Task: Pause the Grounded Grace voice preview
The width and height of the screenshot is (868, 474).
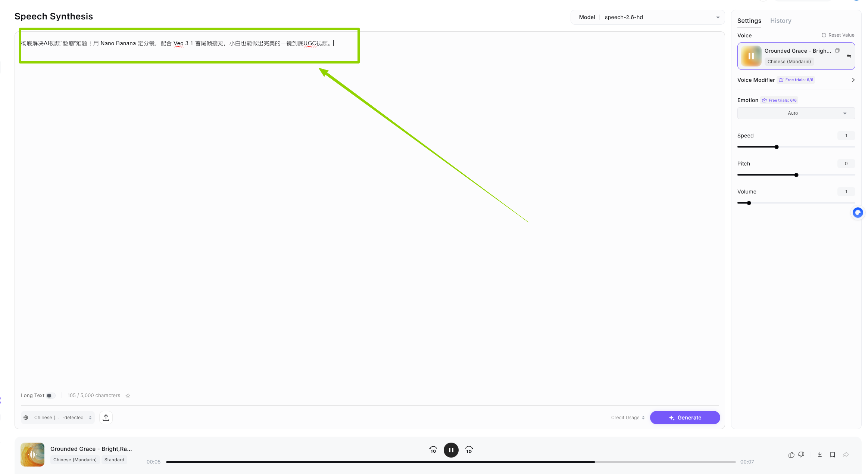Action: pyautogui.click(x=751, y=56)
